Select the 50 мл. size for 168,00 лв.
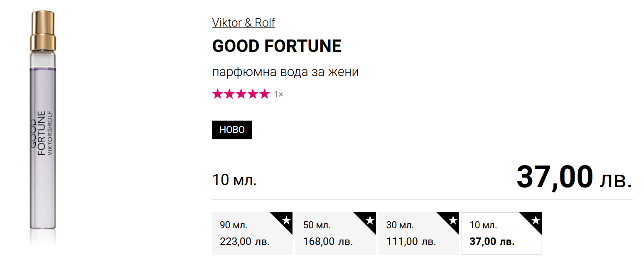This screenshot has width=644, height=267. pyautogui.click(x=328, y=234)
